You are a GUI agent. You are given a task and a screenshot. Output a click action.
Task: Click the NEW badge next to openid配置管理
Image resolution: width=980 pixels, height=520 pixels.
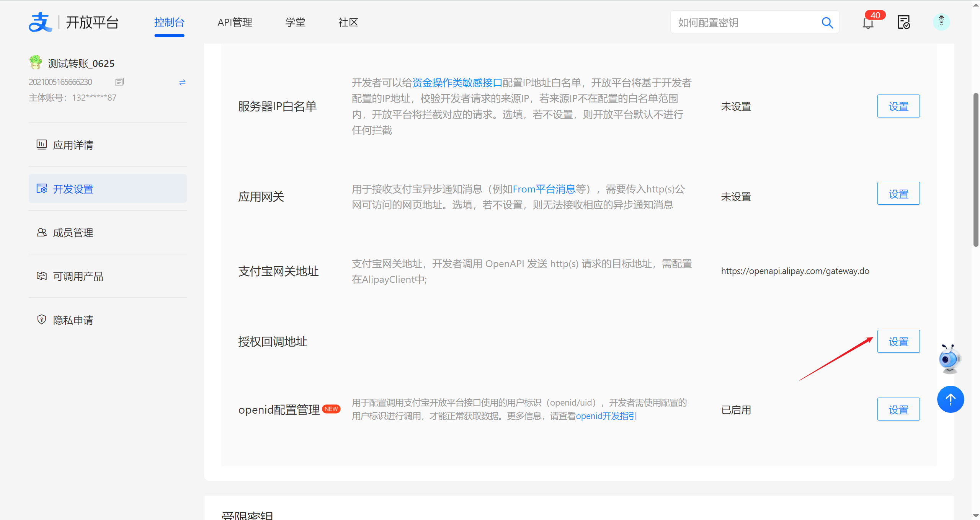point(331,409)
